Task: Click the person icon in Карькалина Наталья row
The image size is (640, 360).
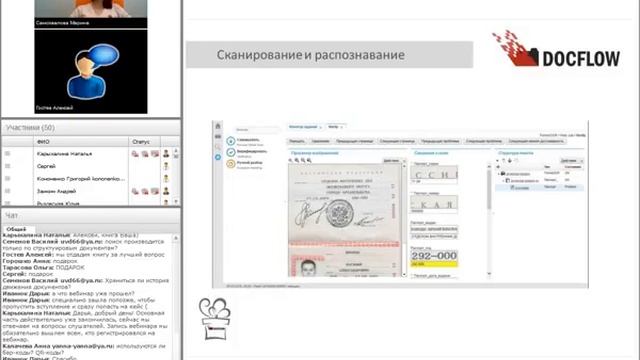Action: click(166, 153)
